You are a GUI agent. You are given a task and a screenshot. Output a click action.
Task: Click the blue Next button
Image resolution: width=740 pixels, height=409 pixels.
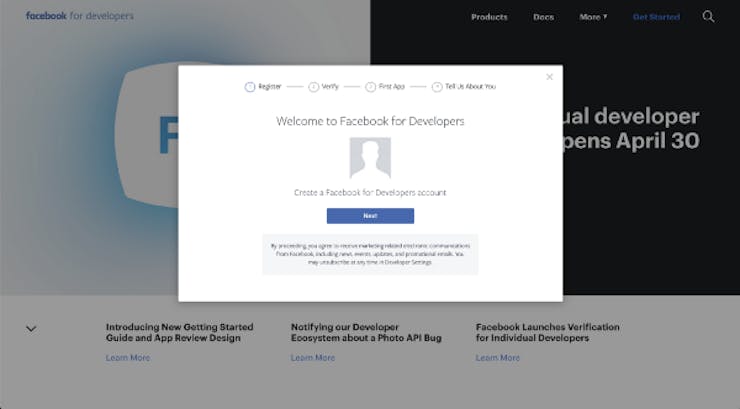pyautogui.click(x=370, y=216)
